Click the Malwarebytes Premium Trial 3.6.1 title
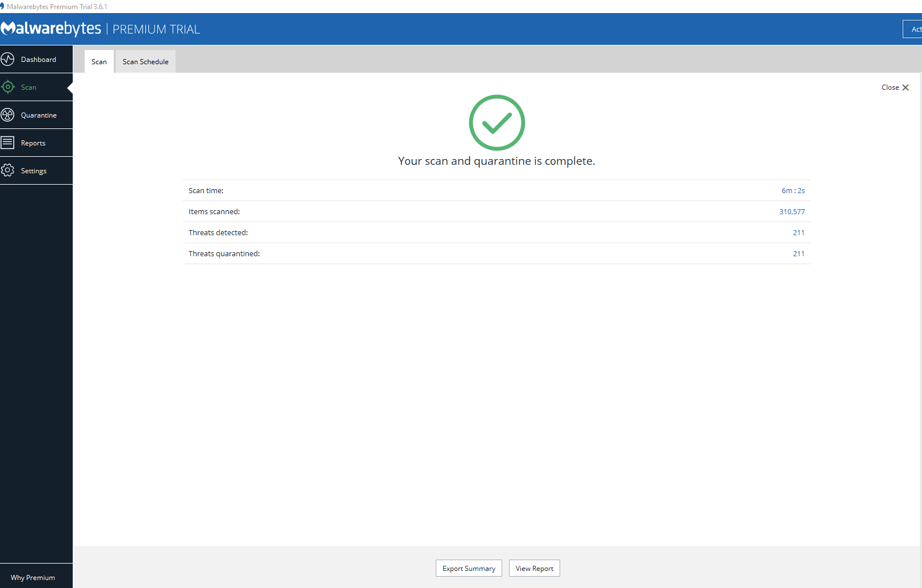The height and width of the screenshot is (588, 922). pyautogui.click(x=57, y=6)
